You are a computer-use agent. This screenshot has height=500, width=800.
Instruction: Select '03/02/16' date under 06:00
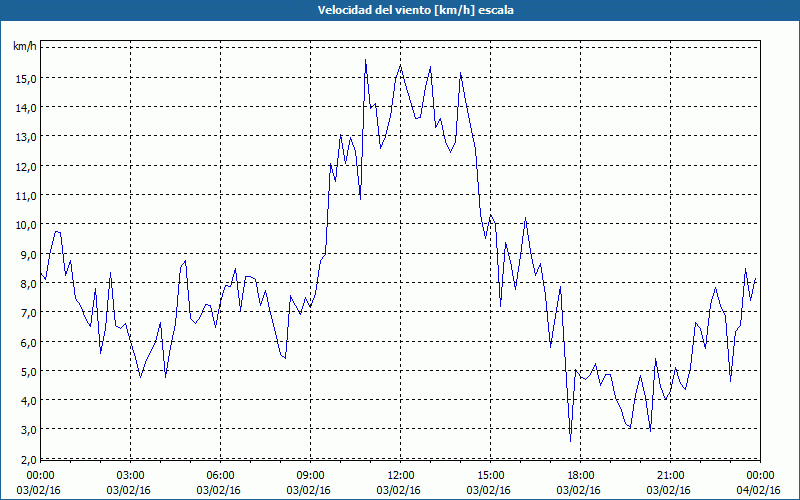[219, 490]
